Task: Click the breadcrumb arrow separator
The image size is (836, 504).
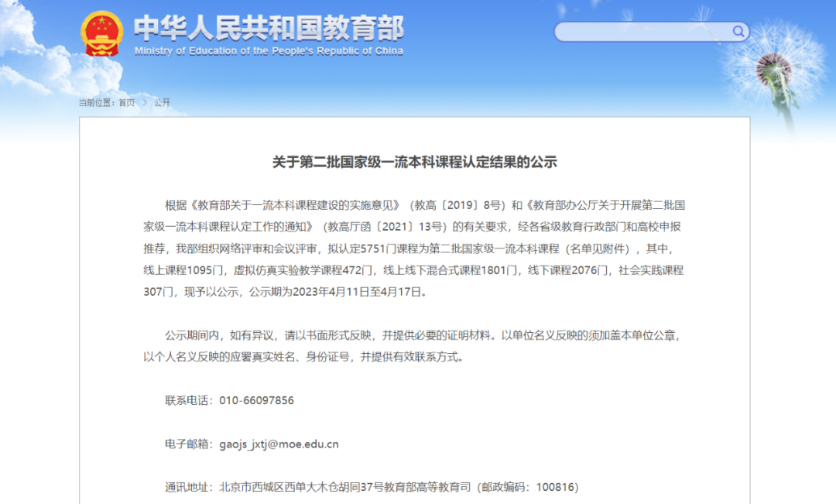Action: click(144, 102)
